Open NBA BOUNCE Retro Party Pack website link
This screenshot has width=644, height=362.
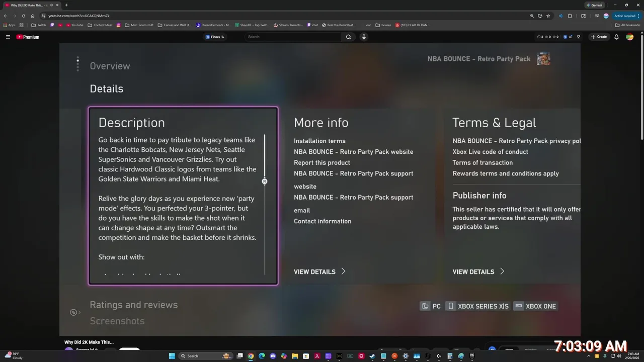[354, 152]
